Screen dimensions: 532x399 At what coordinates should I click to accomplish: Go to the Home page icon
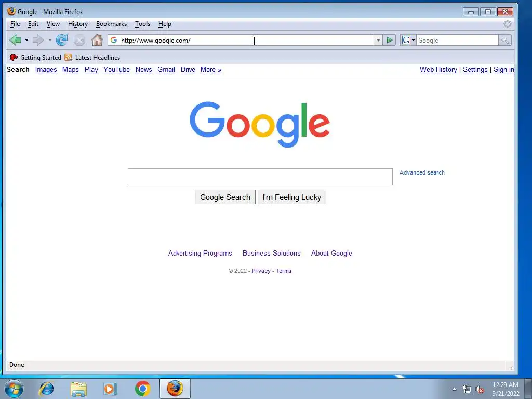pos(97,40)
